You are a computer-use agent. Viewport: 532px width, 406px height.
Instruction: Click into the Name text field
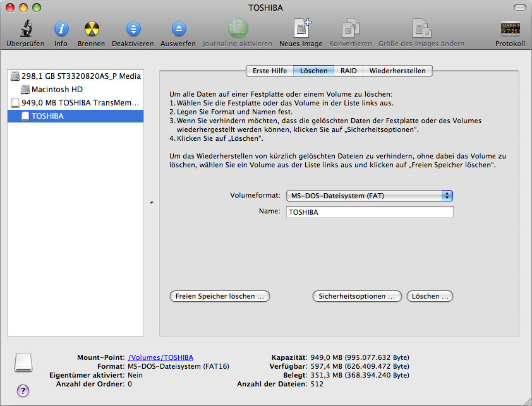370,213
